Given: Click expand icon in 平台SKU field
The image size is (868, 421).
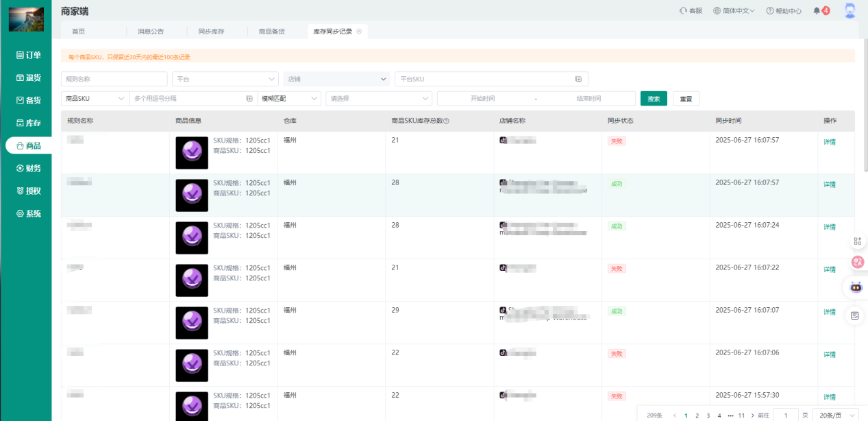Looking at the screenshot, I should (x=578, y=79).
